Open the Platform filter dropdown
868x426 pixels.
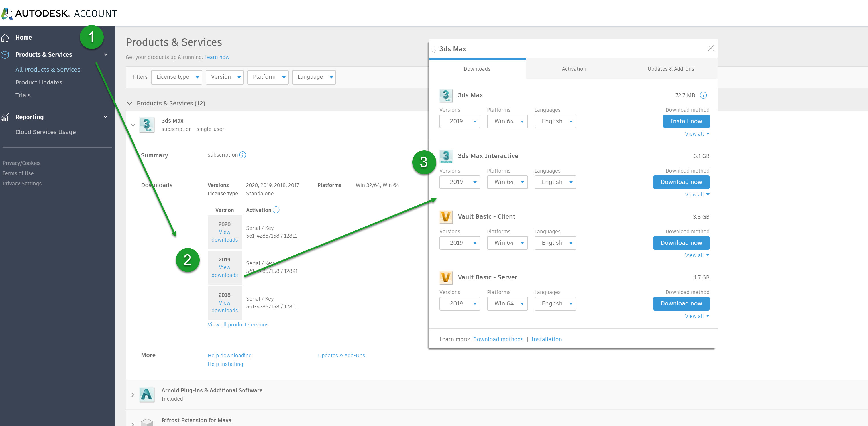click(x=268, y=77)
